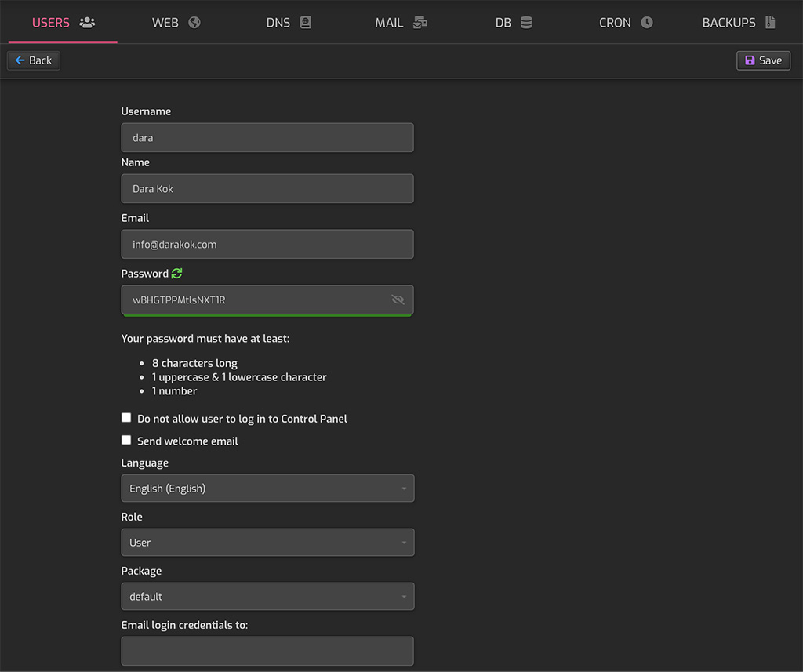
Task: Click the Username field label
Action: point(146,111)
